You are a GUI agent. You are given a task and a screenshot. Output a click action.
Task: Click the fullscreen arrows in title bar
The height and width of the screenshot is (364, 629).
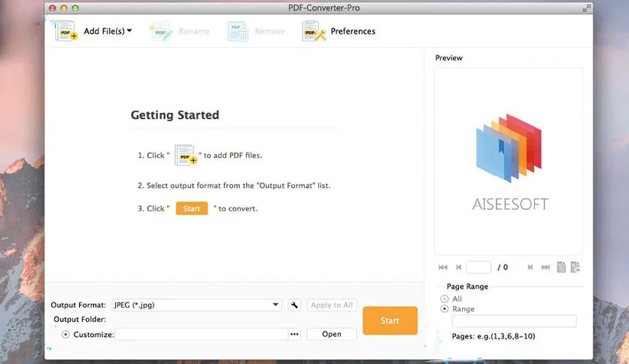586,8
